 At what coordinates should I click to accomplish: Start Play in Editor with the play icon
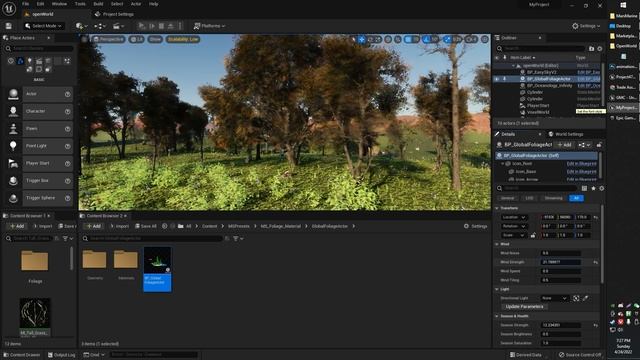click(142, 26)
